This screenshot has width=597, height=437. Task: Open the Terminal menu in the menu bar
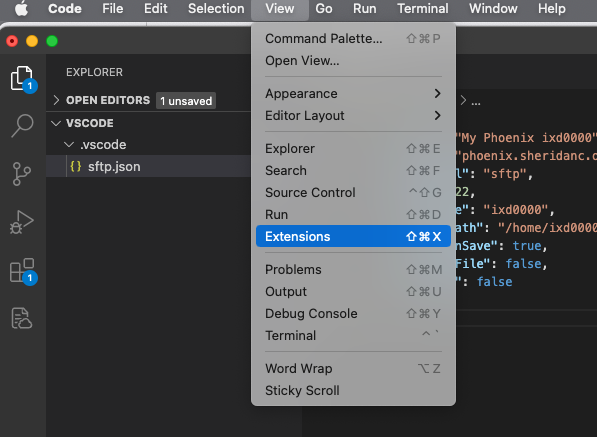click(423, 8)
